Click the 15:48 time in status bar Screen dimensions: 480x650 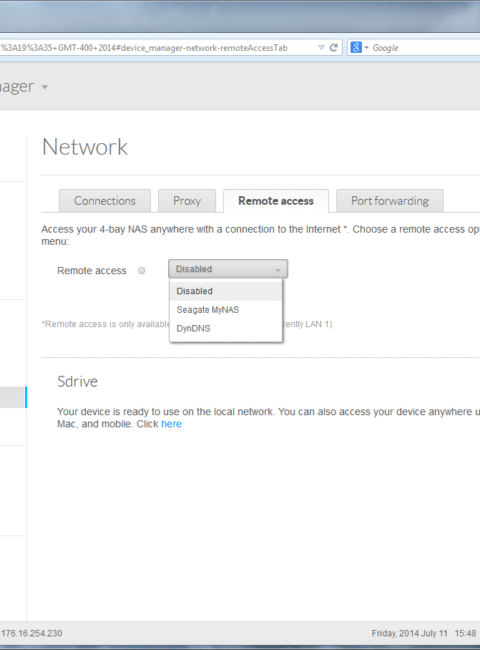[x=465, y=633]
